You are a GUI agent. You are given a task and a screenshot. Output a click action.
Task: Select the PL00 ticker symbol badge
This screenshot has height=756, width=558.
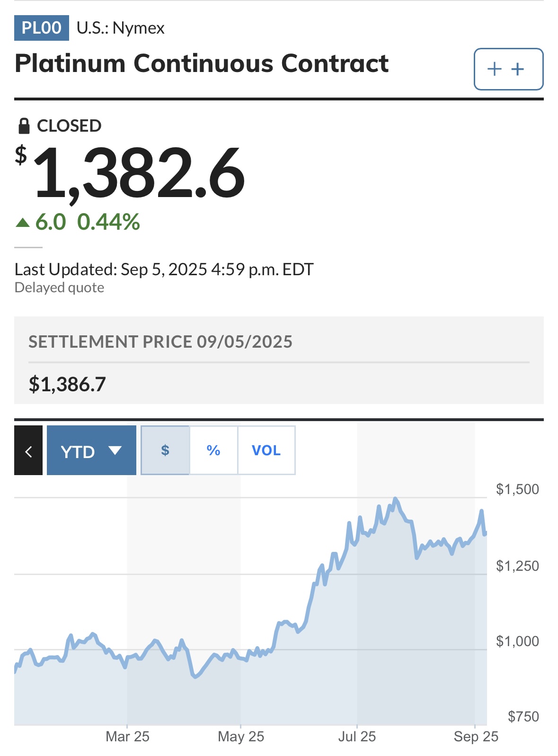coord(42,28)
